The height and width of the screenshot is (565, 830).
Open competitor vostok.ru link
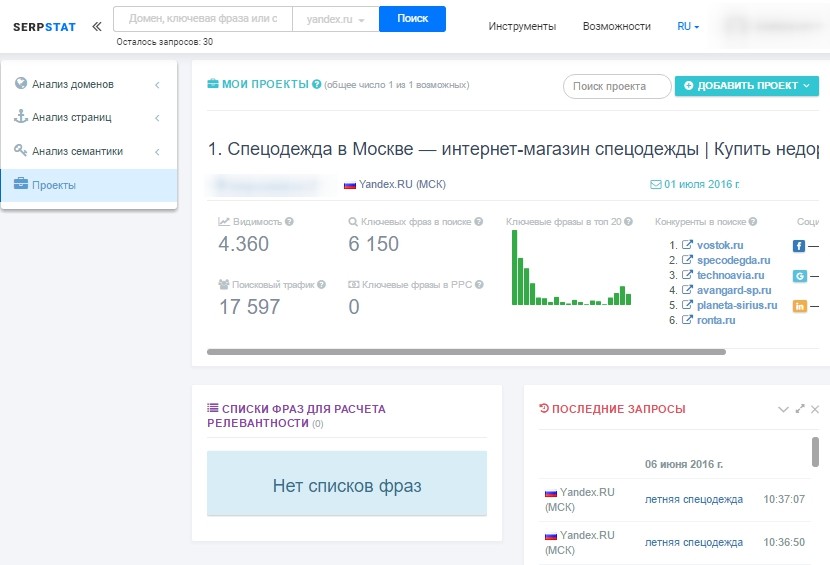[x=720, y=245]
